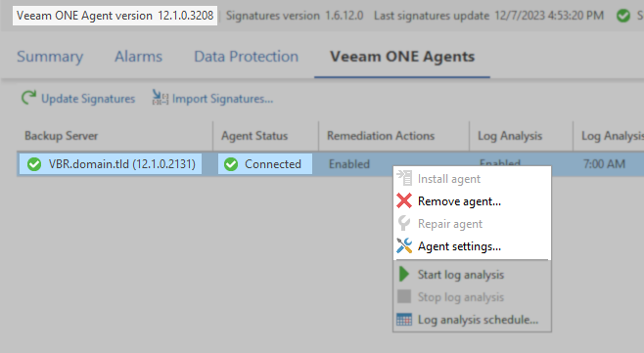Click green check icon beside VBR.domain.tld
The width and height of the screenshot is (644, 353).
pos(34,164)
